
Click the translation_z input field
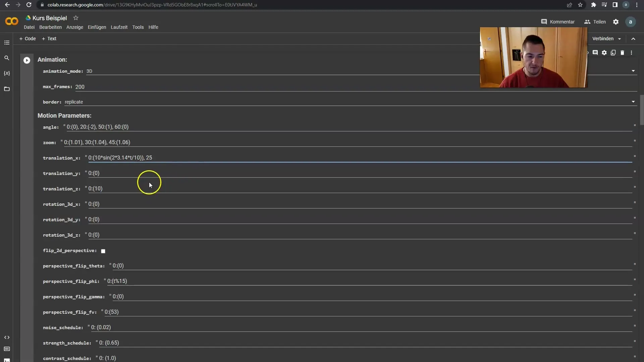(x=360, y=189)
